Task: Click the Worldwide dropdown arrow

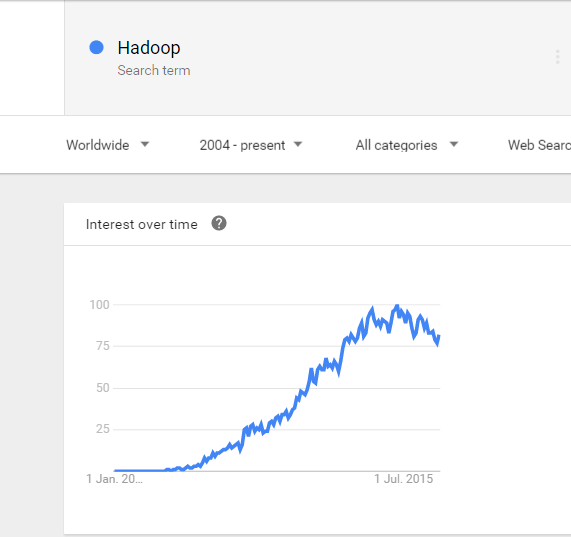Action: coord(145,144)
